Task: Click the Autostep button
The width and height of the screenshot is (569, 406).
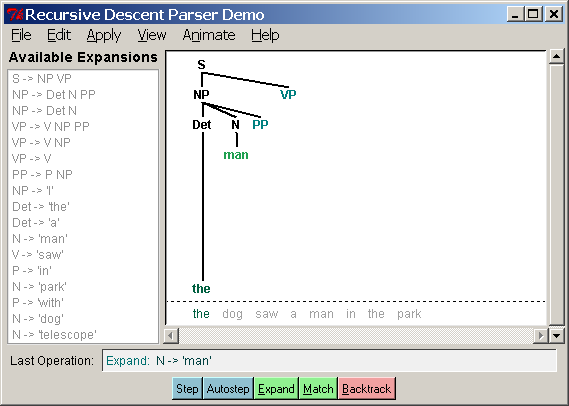Action: [x=228, y=389]
